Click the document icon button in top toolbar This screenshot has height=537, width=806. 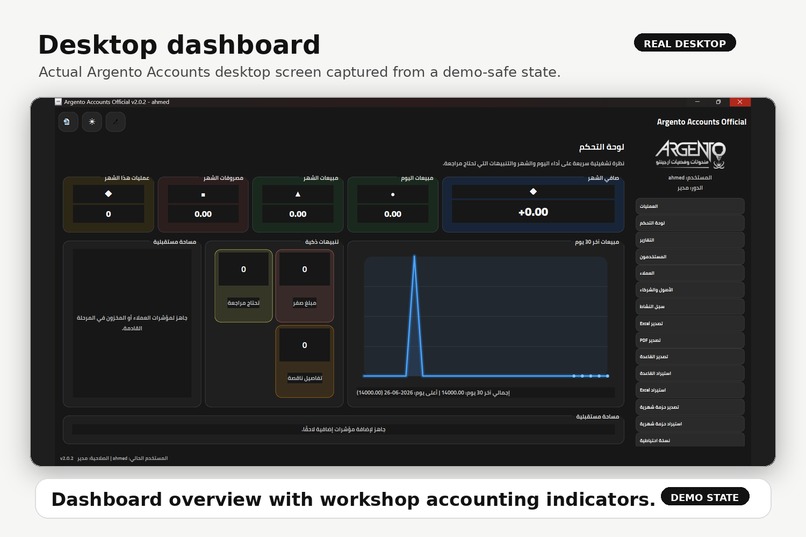click(x=67, y=122)
